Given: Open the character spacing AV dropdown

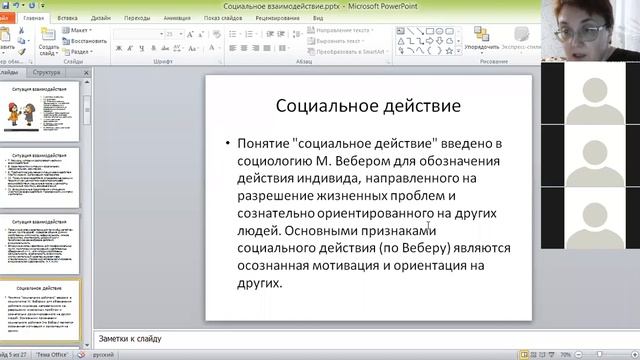Looking at the screenshot, I should point(178,48).
